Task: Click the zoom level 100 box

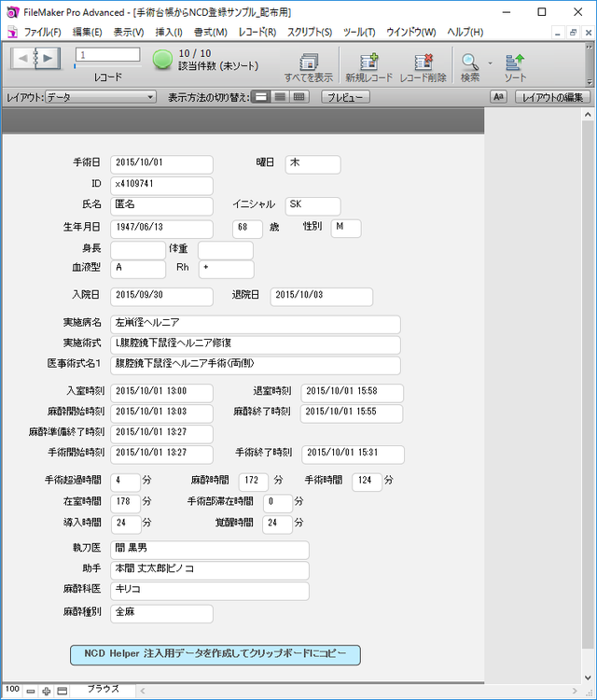Action: 12,690
